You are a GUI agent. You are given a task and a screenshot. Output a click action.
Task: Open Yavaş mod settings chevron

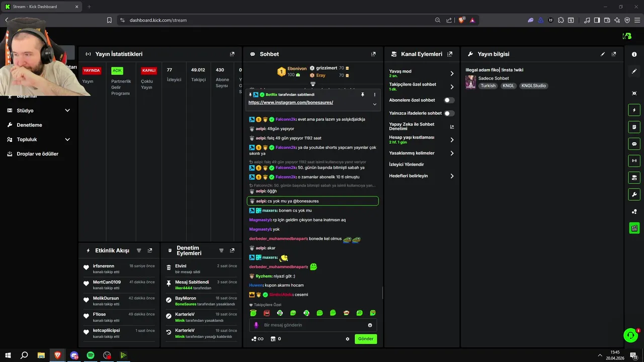tap(452, 73)
